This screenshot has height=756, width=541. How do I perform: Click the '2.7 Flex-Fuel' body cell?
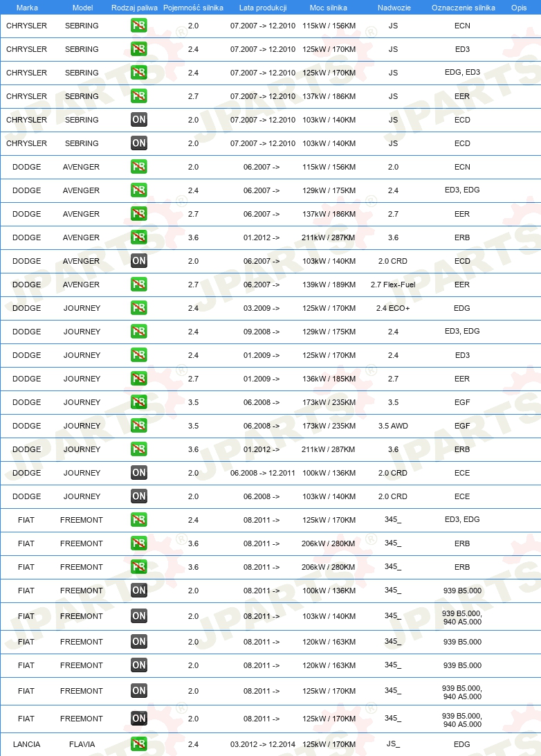tap(393, 285)
